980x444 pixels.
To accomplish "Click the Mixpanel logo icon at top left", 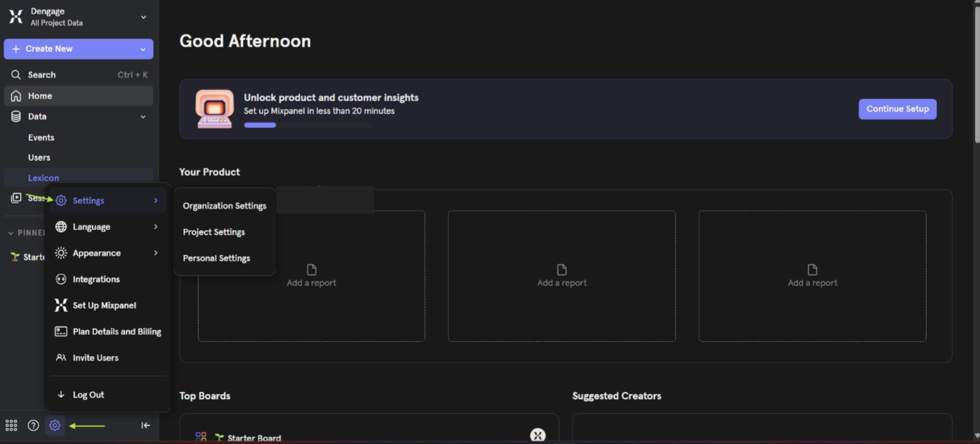I will pos(15,17).
